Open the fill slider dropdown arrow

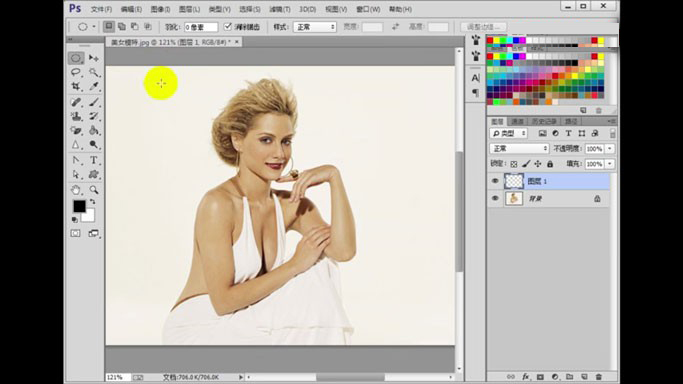coord(610,164)
